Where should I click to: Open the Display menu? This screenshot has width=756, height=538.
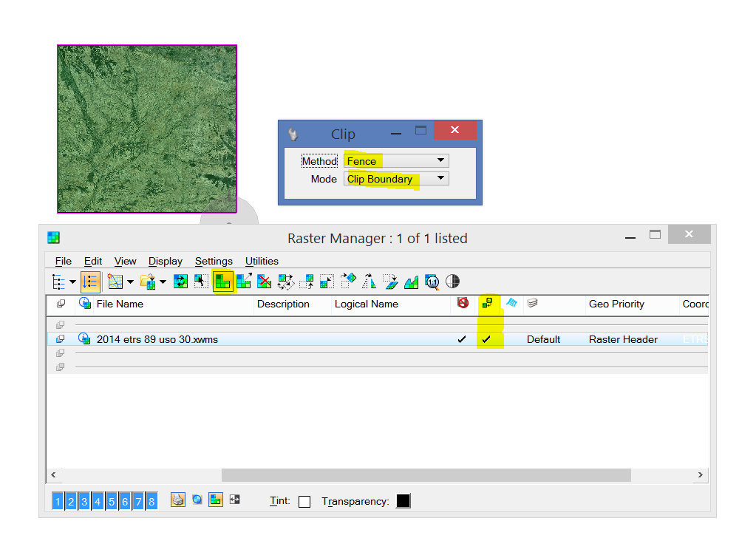coord(166,262)
